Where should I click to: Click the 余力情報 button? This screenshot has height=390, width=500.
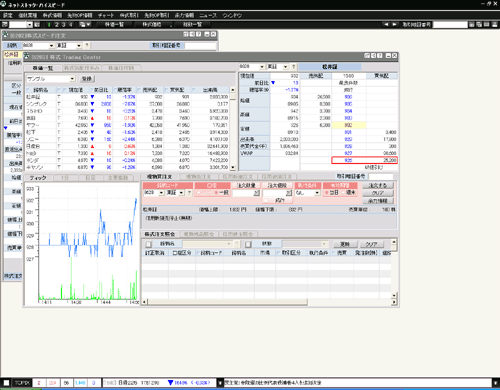[x=378, y=201]
